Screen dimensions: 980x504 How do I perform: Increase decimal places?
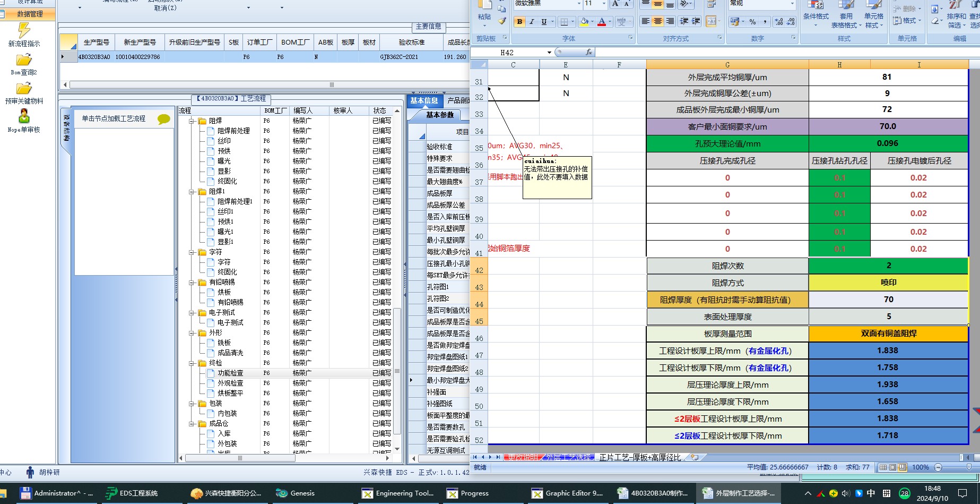tap(778, 22)
